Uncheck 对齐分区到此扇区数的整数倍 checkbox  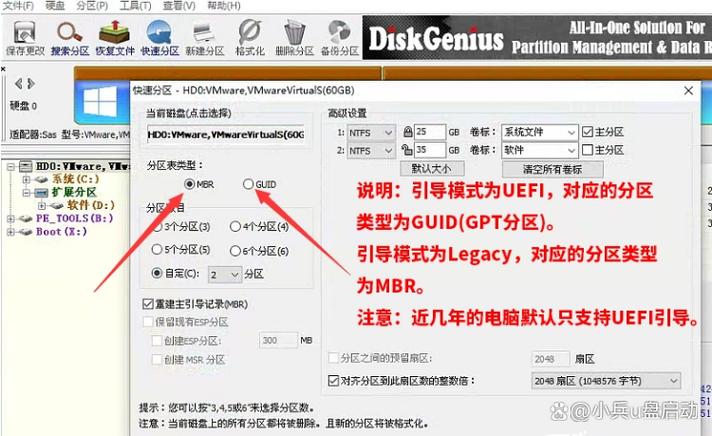[334, 381]
